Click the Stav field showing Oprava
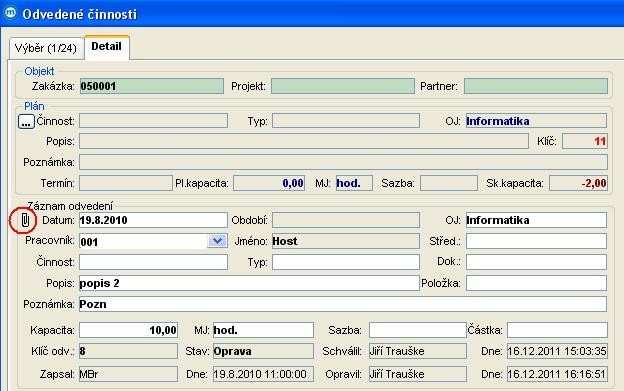 point(263,351)
